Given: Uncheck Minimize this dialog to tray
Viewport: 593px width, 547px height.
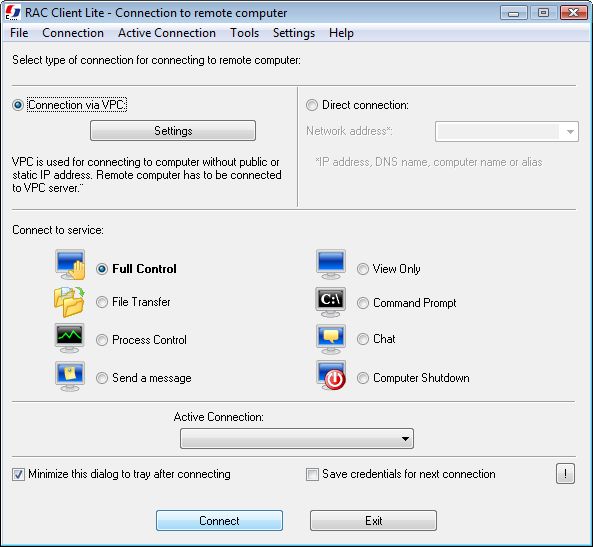Looking at the screenshot, I should [18, 474].
